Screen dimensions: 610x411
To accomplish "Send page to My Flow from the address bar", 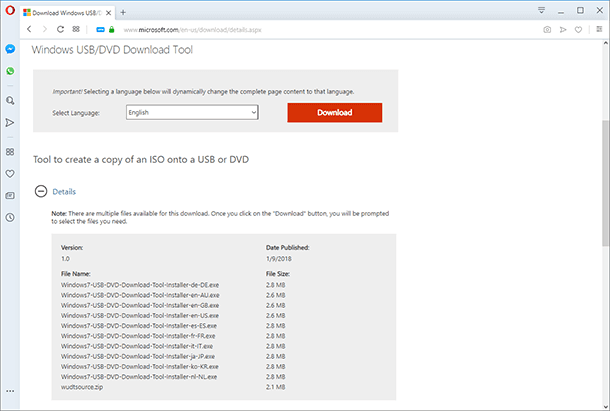I will pyautogui.click(x=563, y=30).
